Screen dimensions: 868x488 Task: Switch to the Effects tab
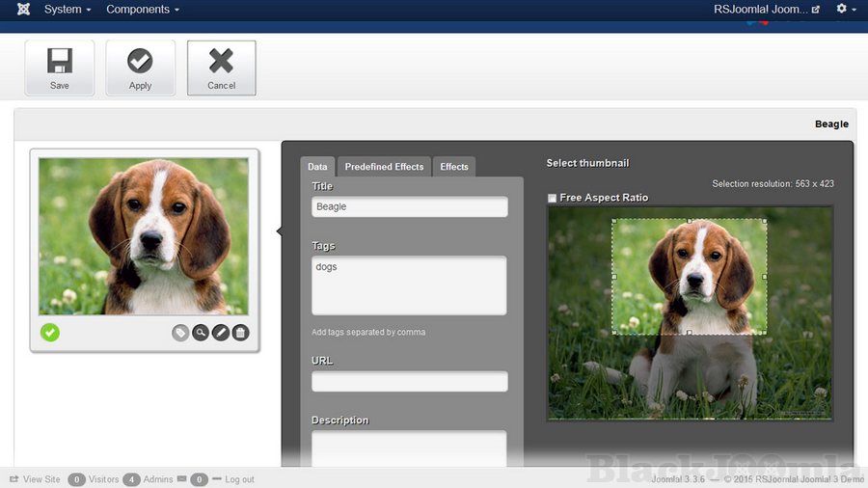454,167
